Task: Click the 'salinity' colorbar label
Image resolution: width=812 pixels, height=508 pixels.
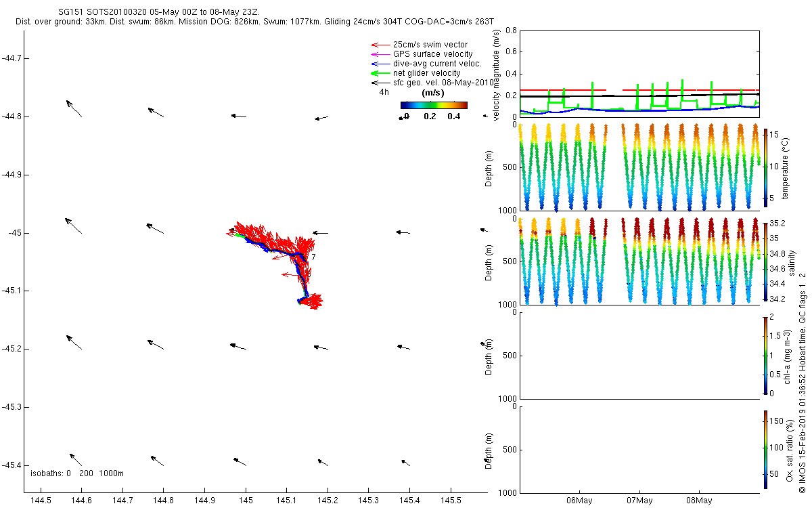Action: click(x=793, y=261)
